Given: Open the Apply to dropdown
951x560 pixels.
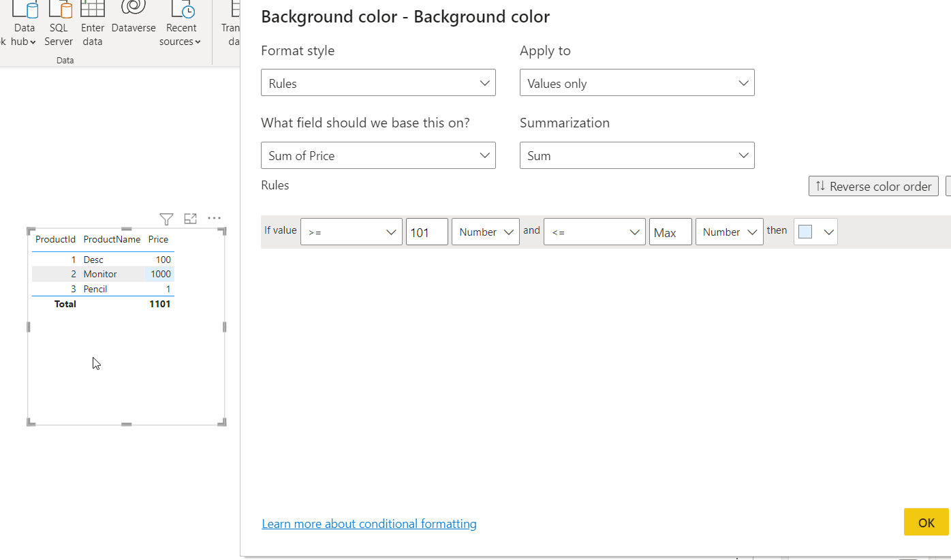Looking at the screenshot, I should pyautogui.click(x=637, y=82).
